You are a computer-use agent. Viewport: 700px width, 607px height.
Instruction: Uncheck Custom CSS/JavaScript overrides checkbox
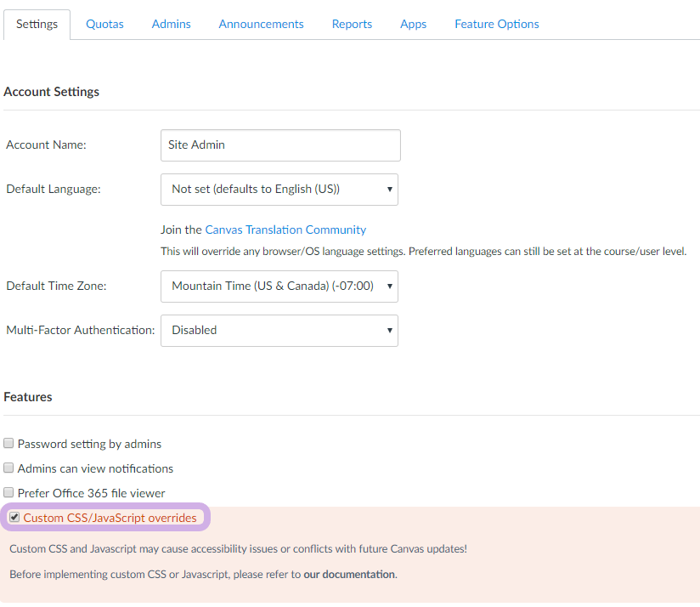14,518
